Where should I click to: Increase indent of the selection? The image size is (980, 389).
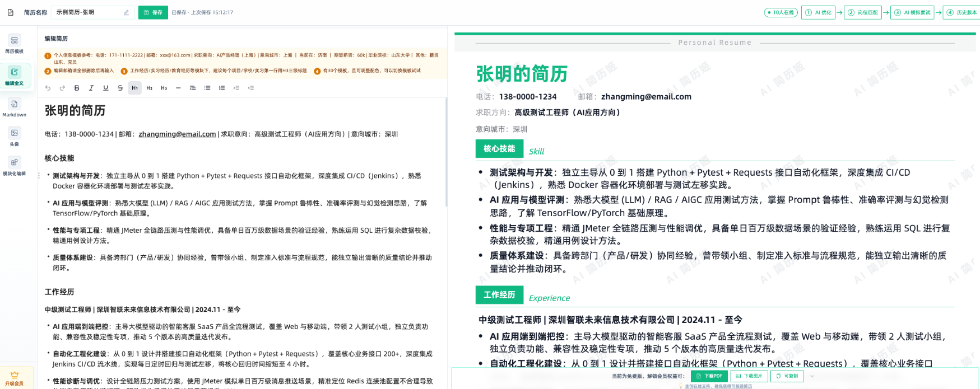pyautogui.click(x=236, y=88)
